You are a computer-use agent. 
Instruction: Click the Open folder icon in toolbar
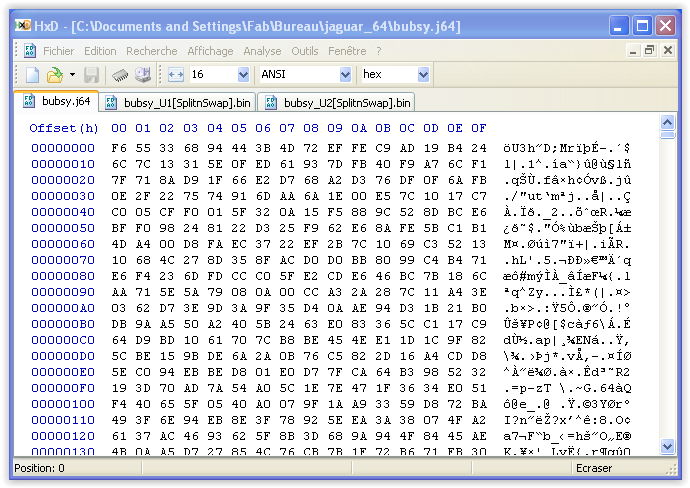pyautogui.click(x=55, y=75)
